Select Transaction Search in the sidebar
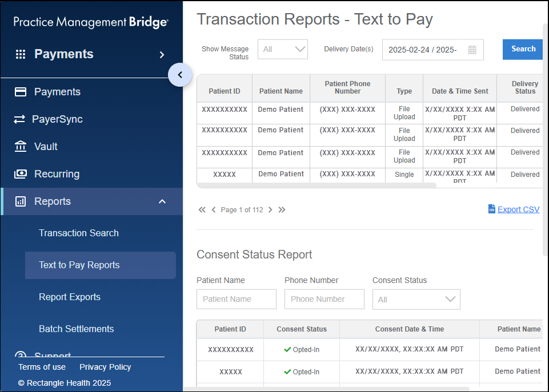 point(78,233)
